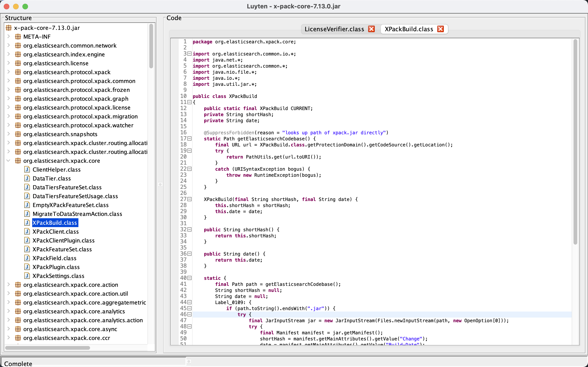This screenshot has height=367, width=588.
Task: Collapse static initializer fold at line 40
Action: [189, 278]
